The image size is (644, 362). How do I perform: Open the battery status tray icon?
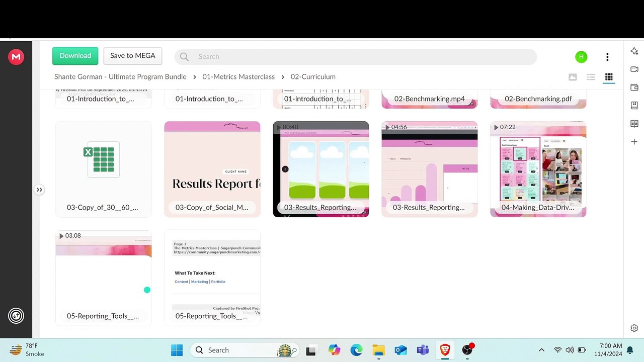582,350
